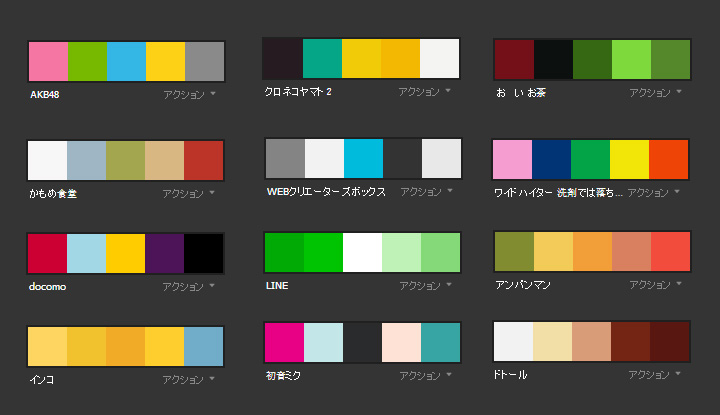This screenshot has width=720, height=415.
Task: Open the アクション dropdown for WEBクリエーターズボックス
Action: (x=426, y=192)
